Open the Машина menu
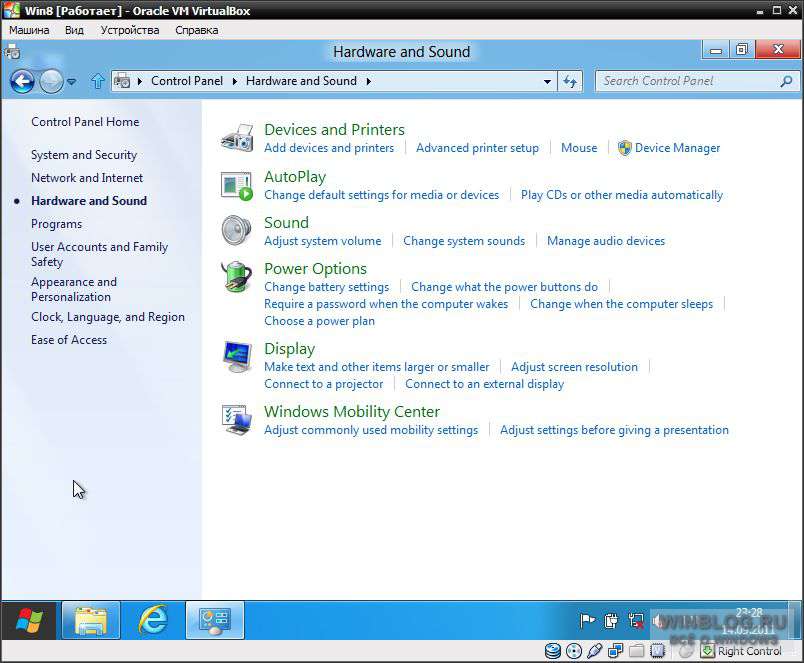The height and width of the screenshot is (663, 804). [x=29, y=30]
